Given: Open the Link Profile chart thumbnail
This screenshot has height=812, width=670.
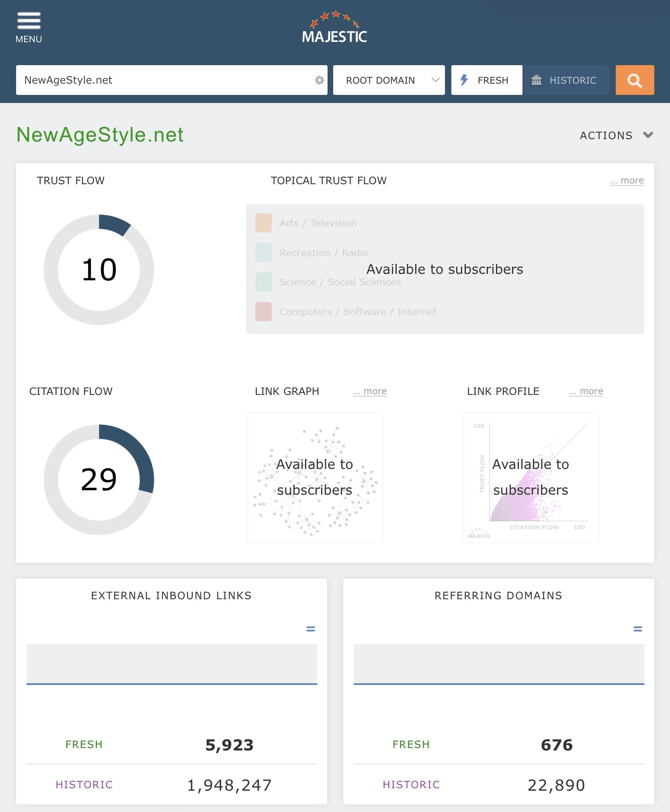Looking at the screenshot, I should pos(531,477).
